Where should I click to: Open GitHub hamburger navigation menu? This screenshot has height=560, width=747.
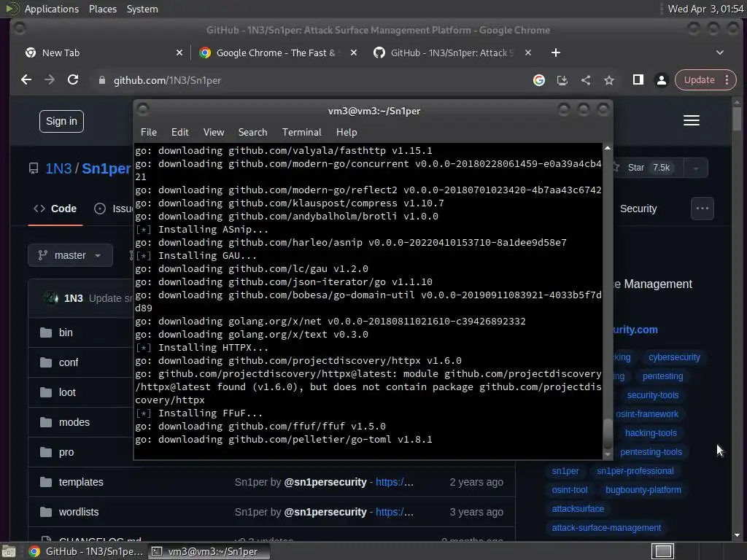pyautogui.click(x=692, y=120)
